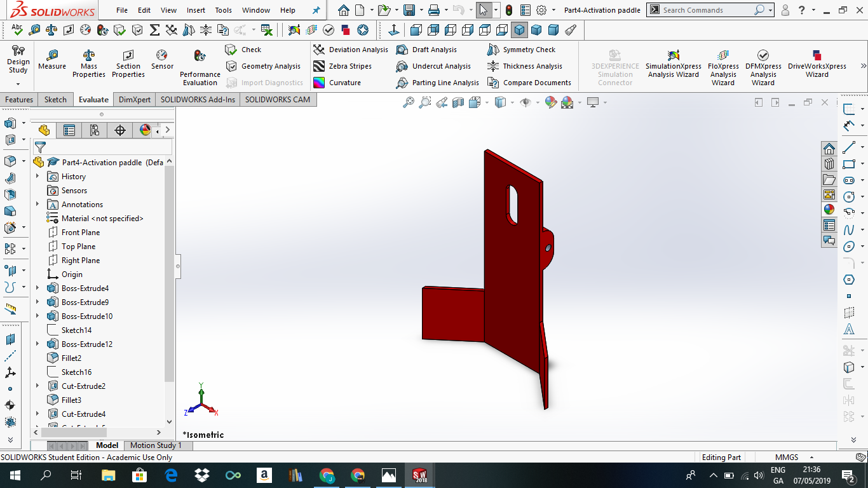Switch to the Motion Study 1 tab

pos(156,445)
